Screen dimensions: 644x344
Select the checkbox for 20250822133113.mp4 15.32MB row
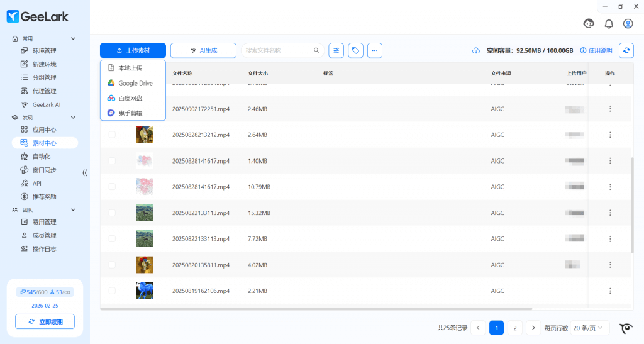(112, 213)
